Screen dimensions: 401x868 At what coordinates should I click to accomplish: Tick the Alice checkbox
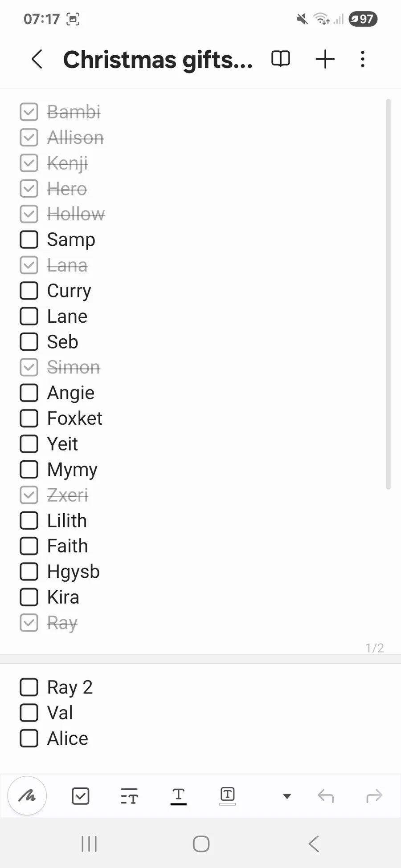coord(29,738)
